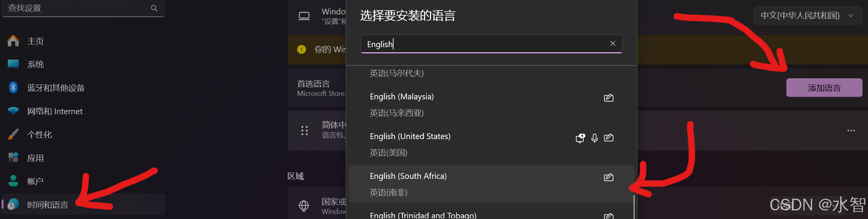This screenshot has height=219, width=868.
Task: Click the search magnifier in settings search box
Action: point(154,8)
